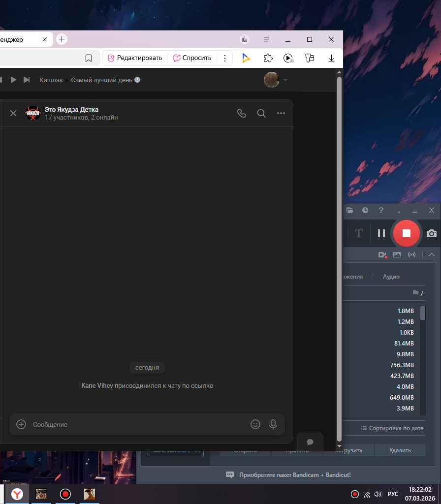Start a call in the group chat

point(241,113)
